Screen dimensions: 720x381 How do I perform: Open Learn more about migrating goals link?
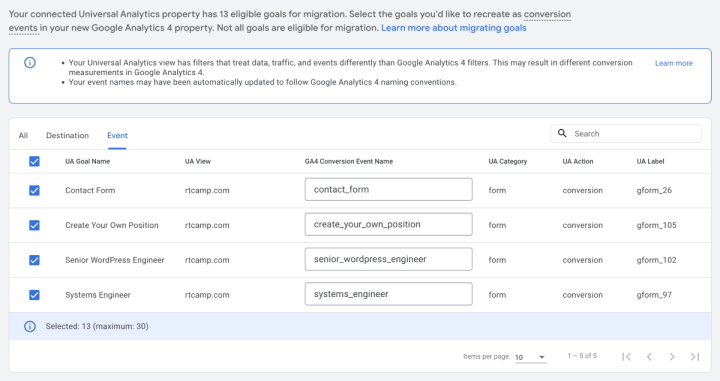point(454,28)
